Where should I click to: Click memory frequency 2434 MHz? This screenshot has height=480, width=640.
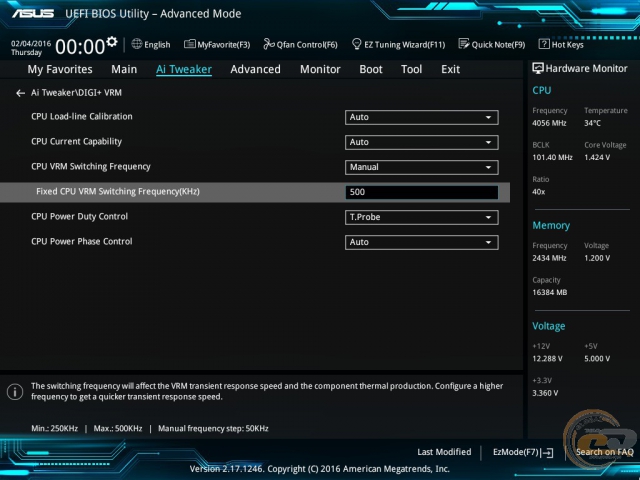[x=549, y=258]
